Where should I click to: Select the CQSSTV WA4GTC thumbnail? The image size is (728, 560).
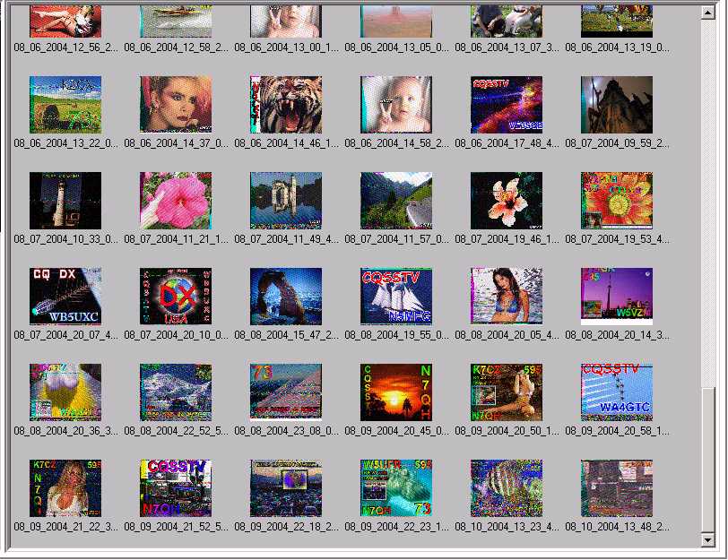click(617, 392)
